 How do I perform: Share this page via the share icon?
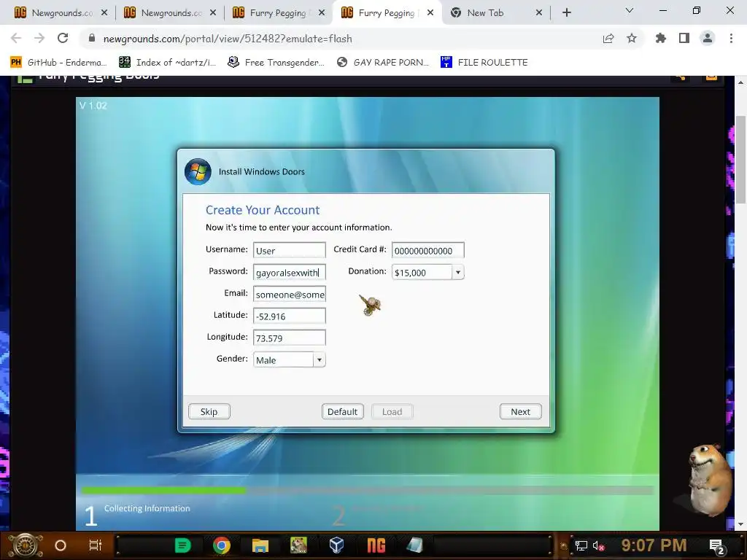coord(608,39)
